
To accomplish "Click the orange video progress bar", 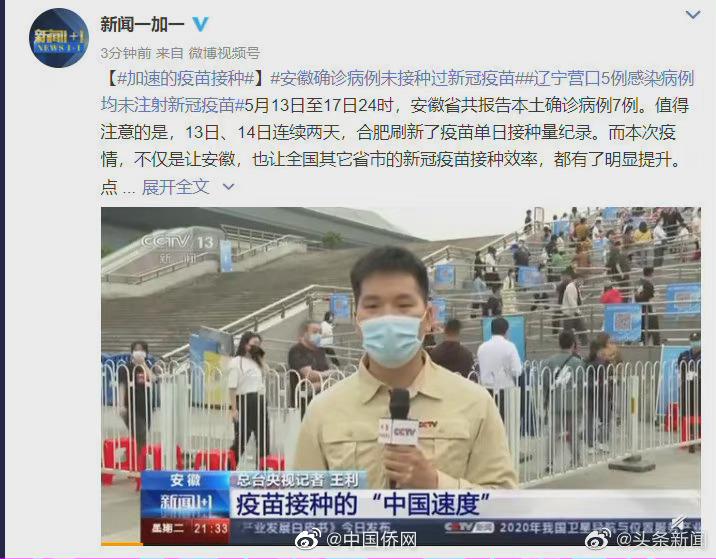I will coord(122,544).
